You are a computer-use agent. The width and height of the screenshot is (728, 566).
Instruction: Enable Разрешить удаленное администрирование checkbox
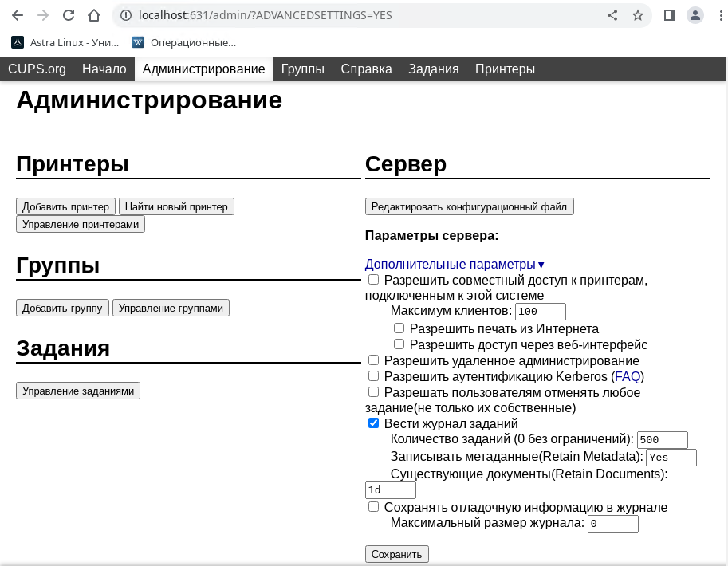tap(373, 360)
